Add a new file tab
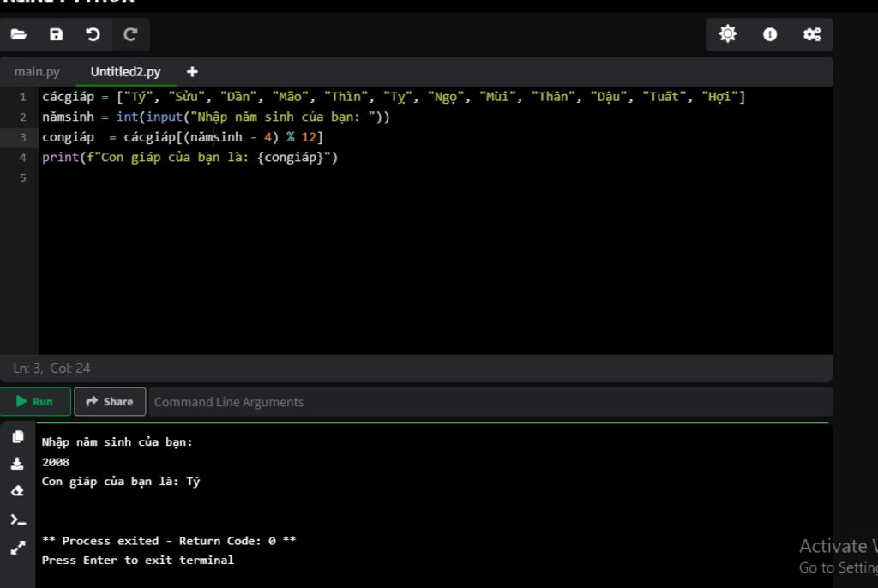The image size is (878, 588). pos(192,71)
